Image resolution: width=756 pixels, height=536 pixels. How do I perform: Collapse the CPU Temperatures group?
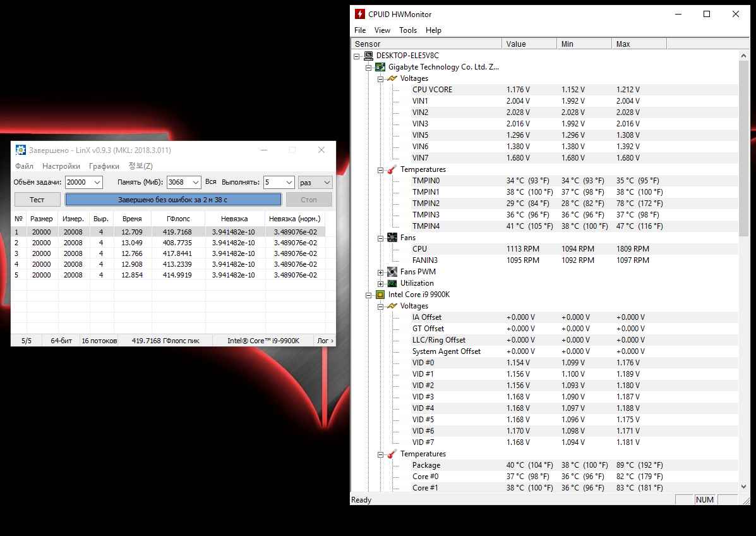pos(380,454)
